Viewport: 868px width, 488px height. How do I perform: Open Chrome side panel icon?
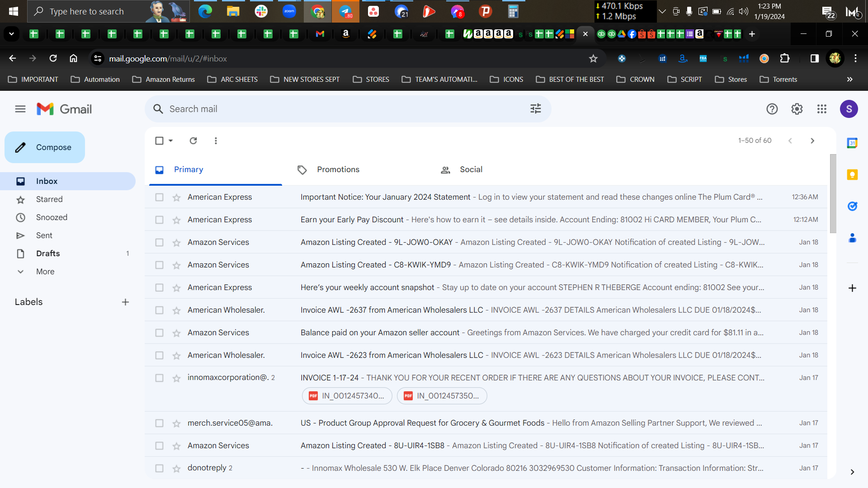tap(815, 58)
